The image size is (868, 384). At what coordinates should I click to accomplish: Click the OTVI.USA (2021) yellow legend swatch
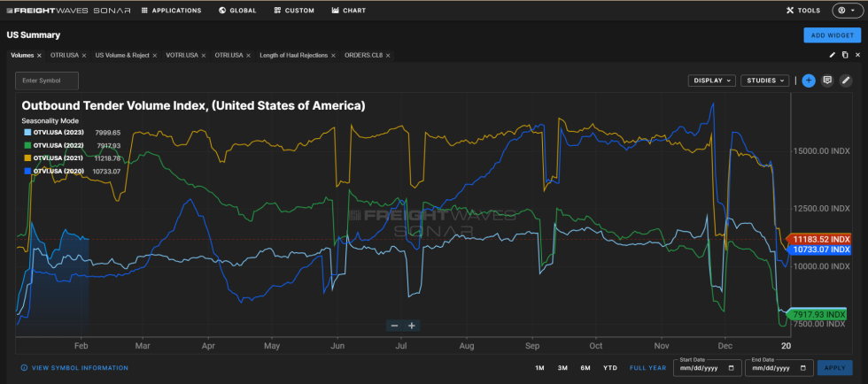26,157
